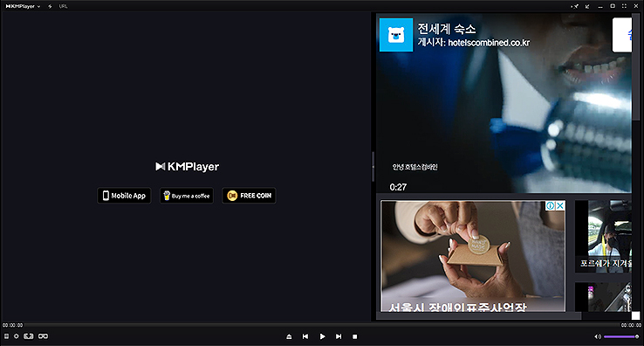Image resolution: width=644 pixels, height=346 pixels.
Task: Close the KMPlayer window
Action: pyautogui.click(x=636, y=6)
